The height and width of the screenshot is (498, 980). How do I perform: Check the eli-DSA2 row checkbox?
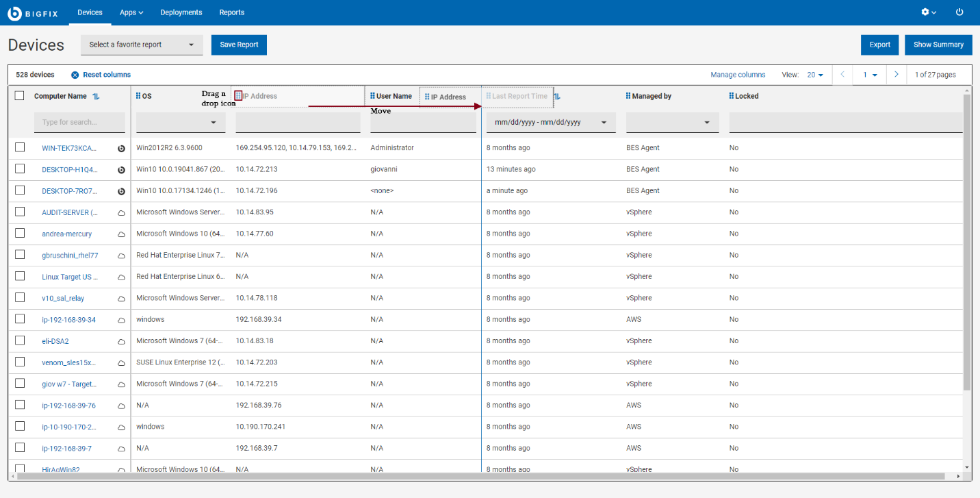(20, 340)
